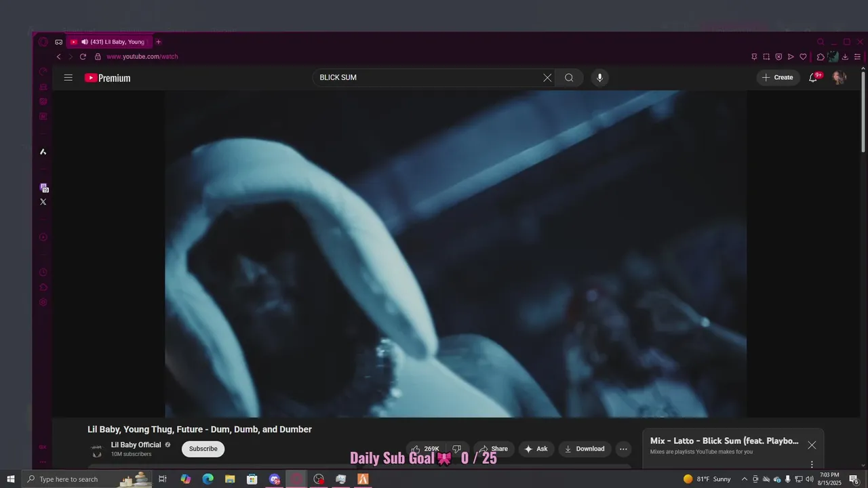Click the page vertical scrollbar thumb
The height and width of the screenshot is (488, 868).
[863, 112]
